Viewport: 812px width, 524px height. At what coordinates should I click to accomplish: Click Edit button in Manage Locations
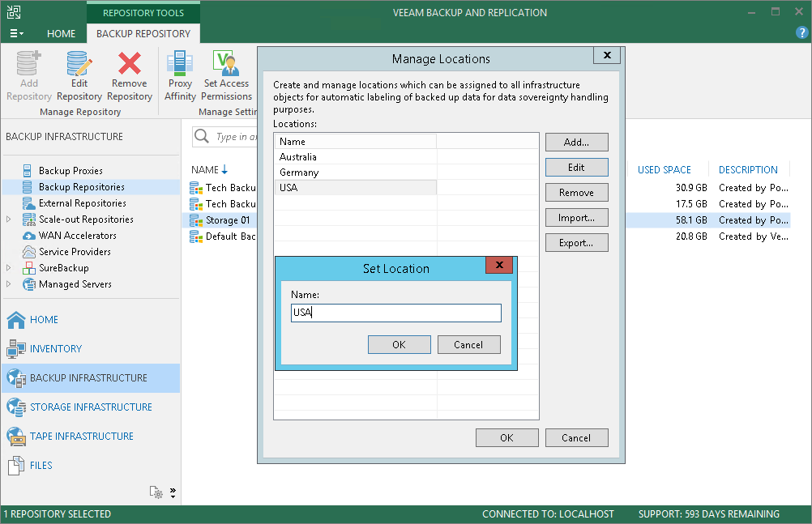pos(576,168)
